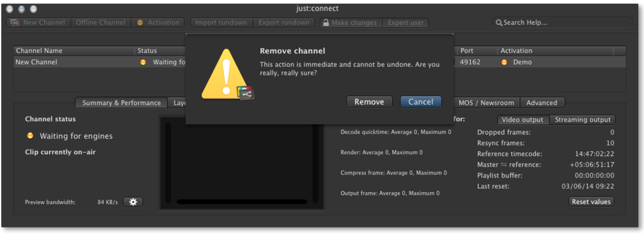
Task: Click the Decode quicktime average text
Action: click(396, 132)
